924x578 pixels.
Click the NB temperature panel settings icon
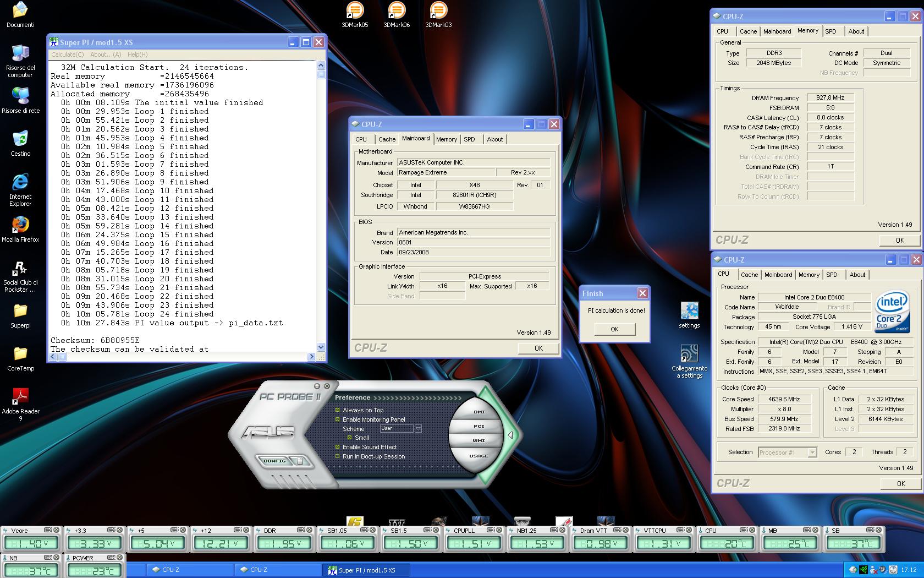tap(48, 558)
